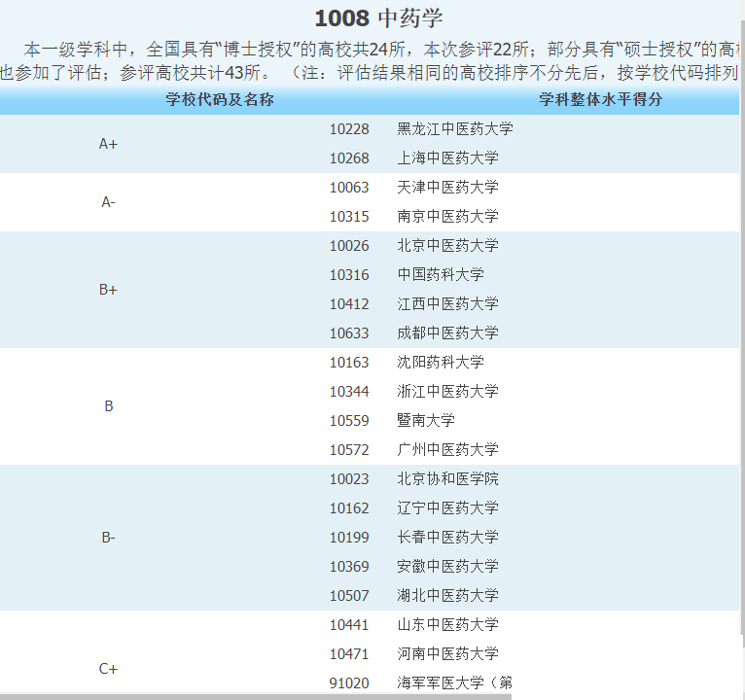Select 天津中医药大学 row text

tap(447, 188)
